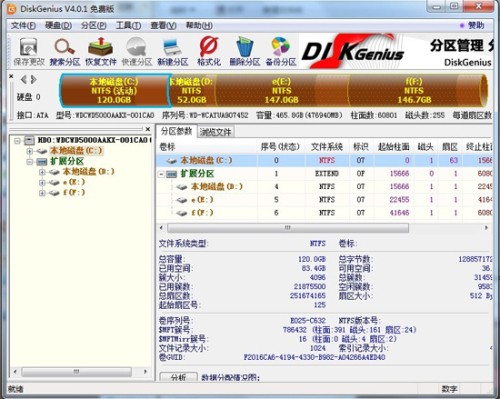Go to previous disk with left arrow
Image resolution: width=500 pixels, height=399 pixels.
23,79
